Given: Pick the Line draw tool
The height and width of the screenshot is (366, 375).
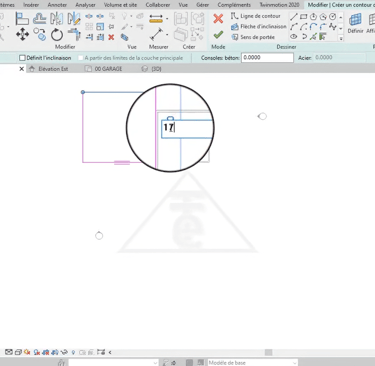Looking at the screenshot, I should tap(293, 17).
